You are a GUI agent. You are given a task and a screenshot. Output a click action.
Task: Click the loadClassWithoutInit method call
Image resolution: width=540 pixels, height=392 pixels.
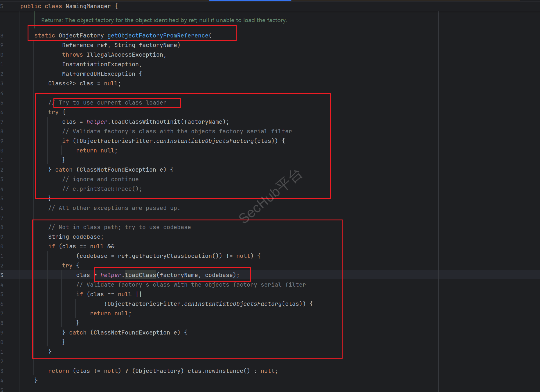[x=145, y=122]
